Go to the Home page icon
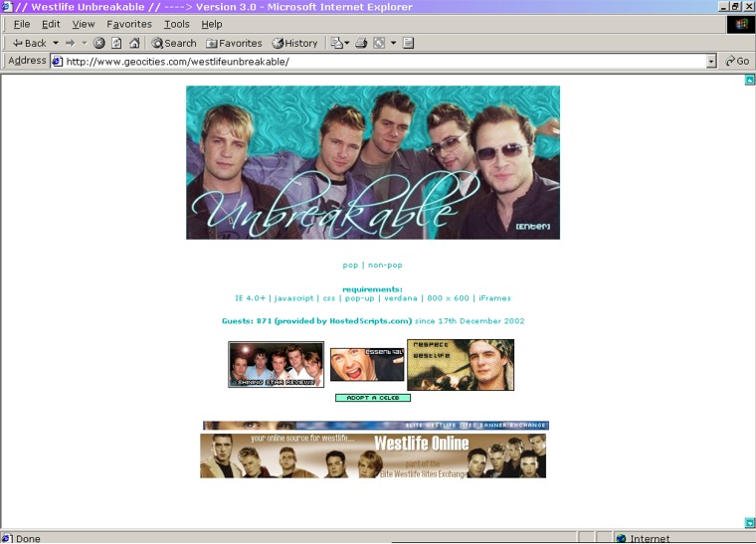The height and width of the screenshot is (544, 756). tap(134, 43)
